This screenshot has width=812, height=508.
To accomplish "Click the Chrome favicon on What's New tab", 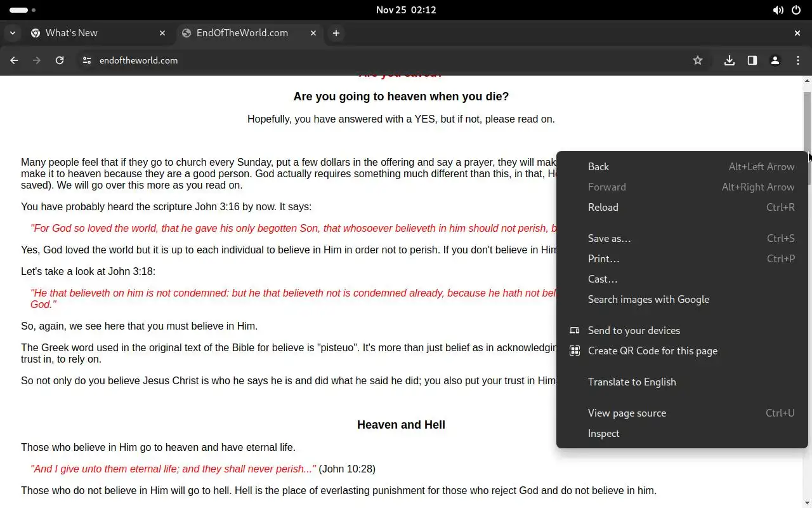I will [x=36, y=33].
